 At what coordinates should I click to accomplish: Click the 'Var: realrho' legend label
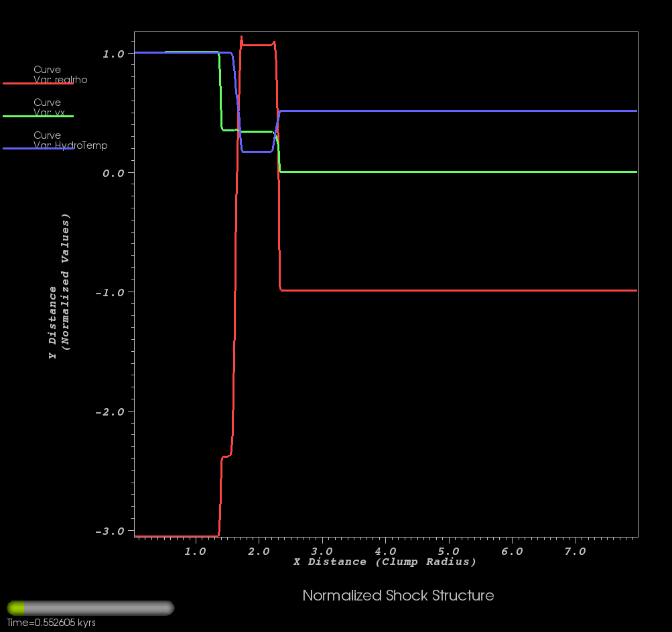click(60, 80)
